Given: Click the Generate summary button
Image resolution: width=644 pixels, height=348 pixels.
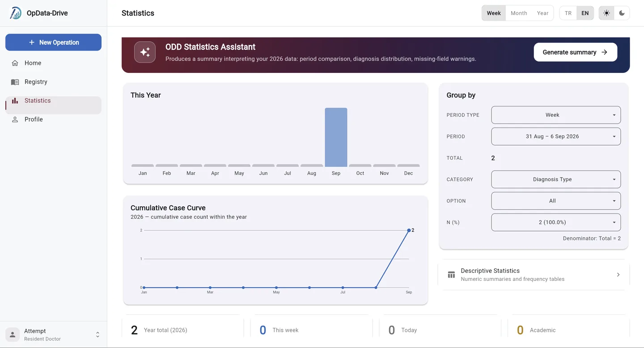Looking at the screenshot, I should point(576,52).
